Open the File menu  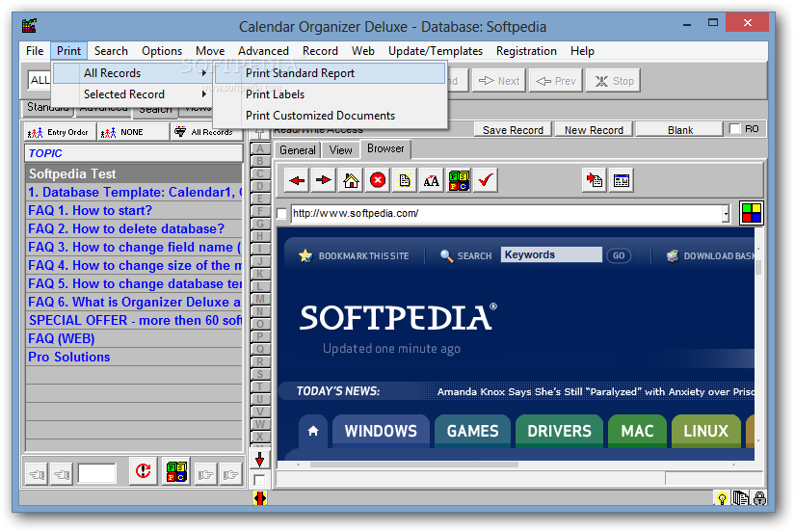pos(35,51)
